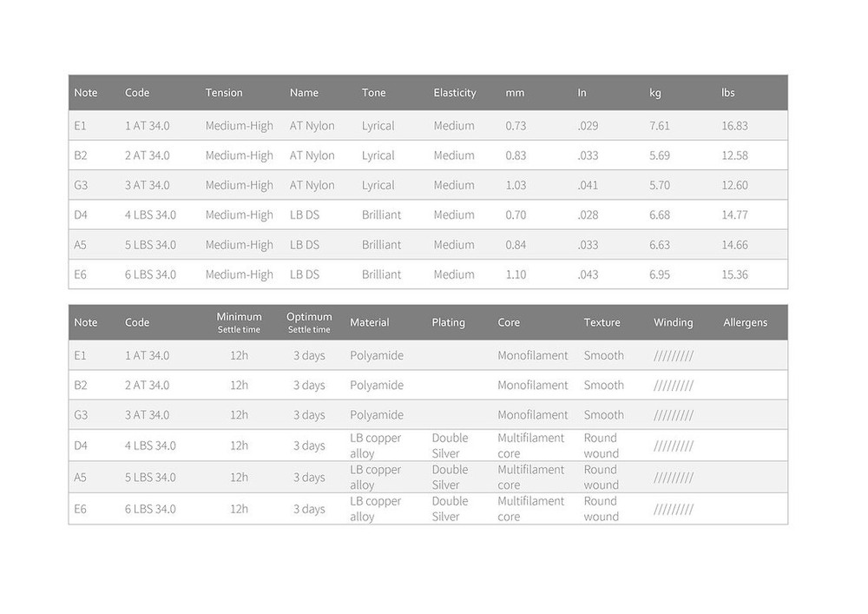
Task: Click the winding pattern icon in E6 row
Action: 674,510
